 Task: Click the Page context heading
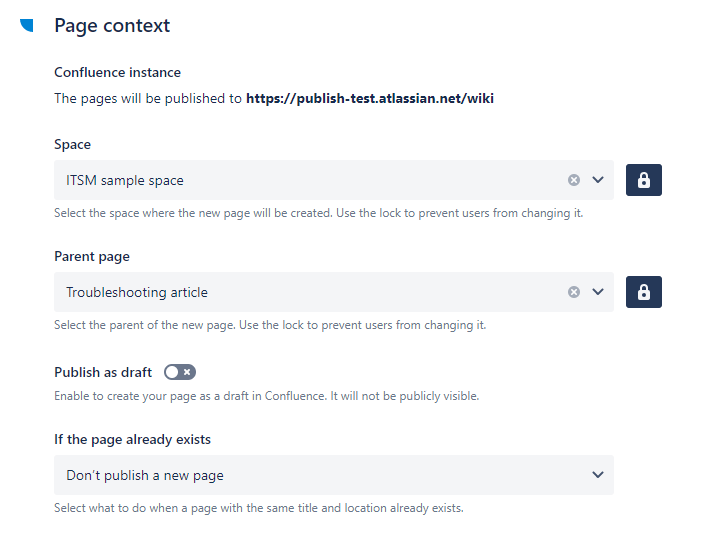click(x=112, y=26)
